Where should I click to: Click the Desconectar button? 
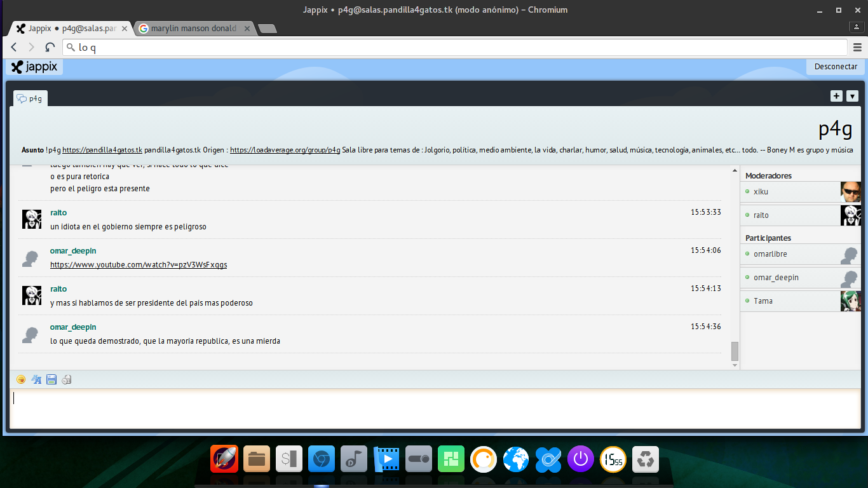click(x=836, y=66)
